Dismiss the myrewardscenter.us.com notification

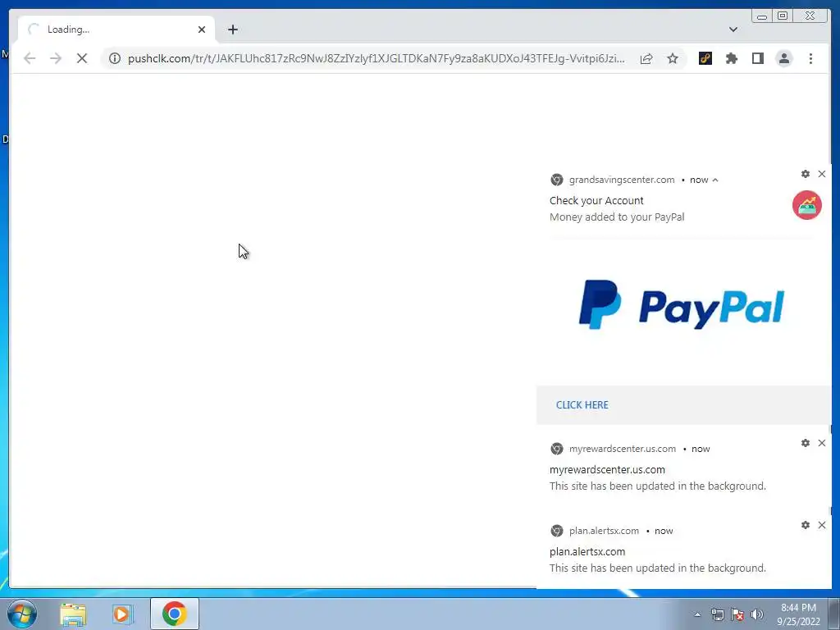(x=822, y=443)
